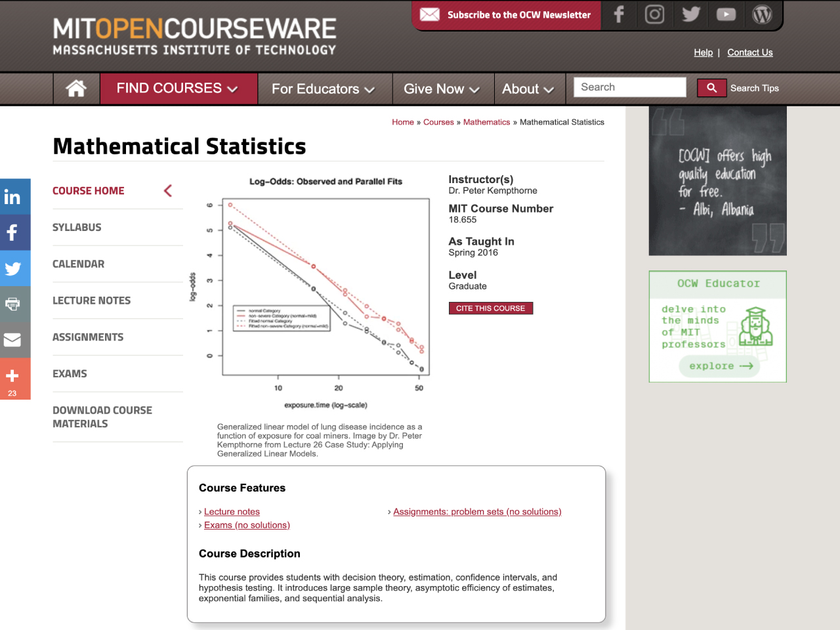Open the Lecture Notes section
Image resolution: width=840 pixels, height=630 pixels.
click(91, 301)
